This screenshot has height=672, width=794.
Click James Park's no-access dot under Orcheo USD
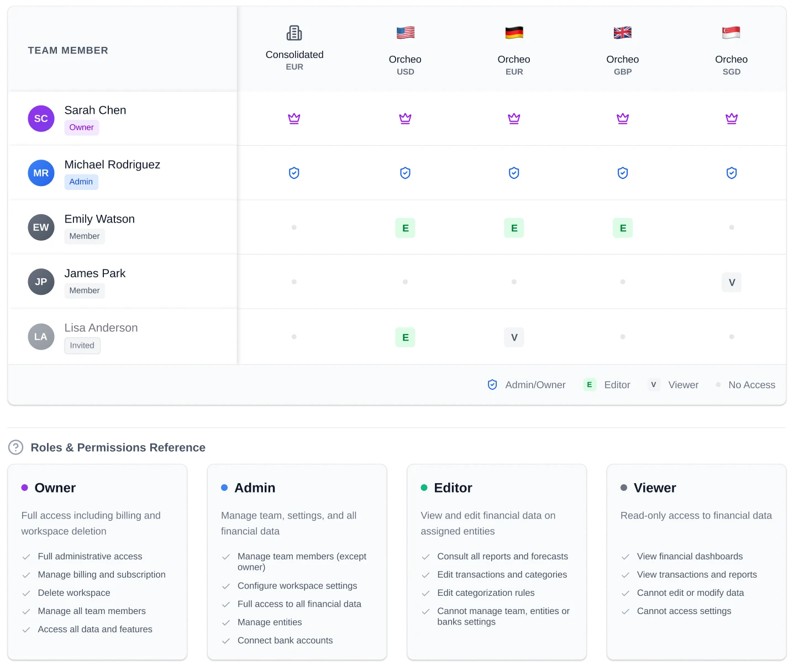405,282
